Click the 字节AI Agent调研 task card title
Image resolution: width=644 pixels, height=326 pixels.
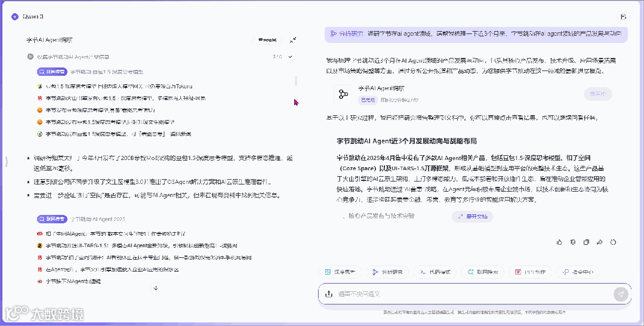pos(381,88)
